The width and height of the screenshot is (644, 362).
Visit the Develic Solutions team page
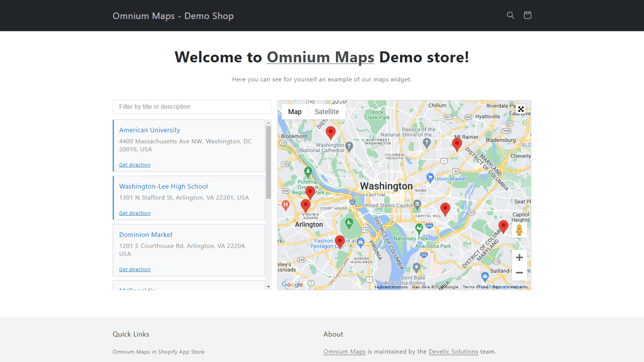point(453,352)
